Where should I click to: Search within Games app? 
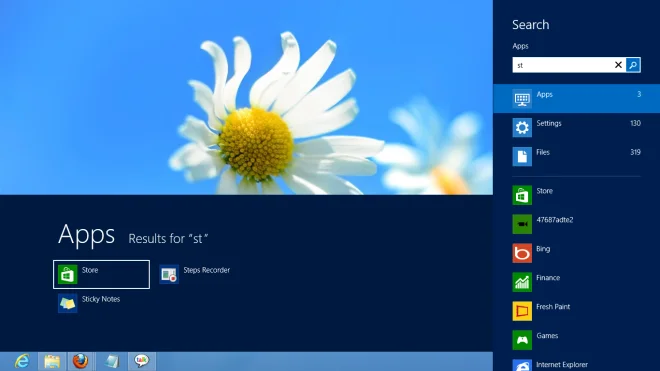pos(576,340)
